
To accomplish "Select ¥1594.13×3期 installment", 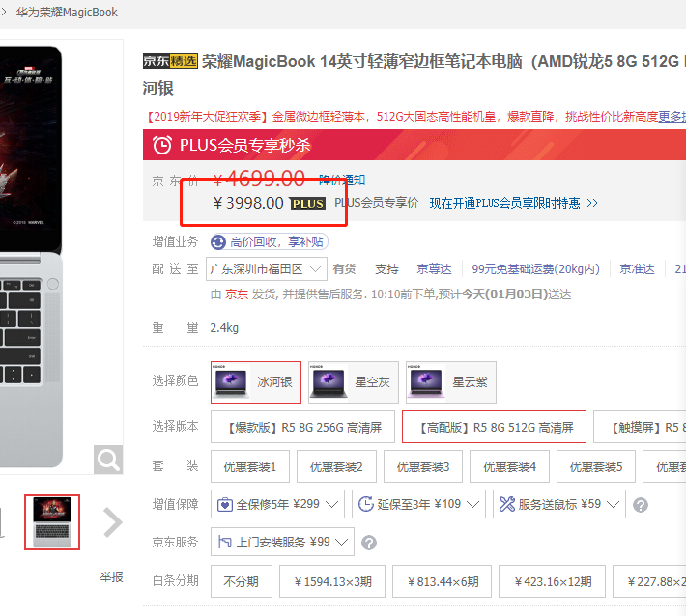I will [x=332, y=581].
